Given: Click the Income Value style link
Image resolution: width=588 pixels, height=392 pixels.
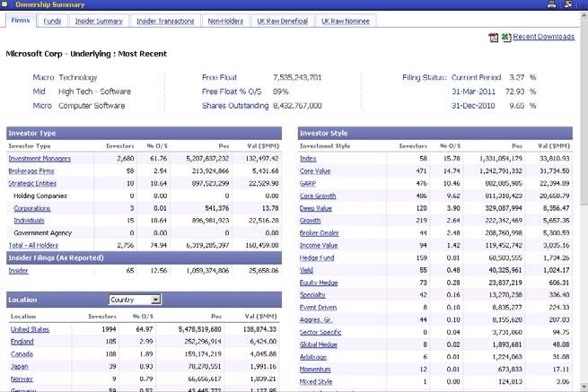Looking at the screenshot, I should [319, 246].
